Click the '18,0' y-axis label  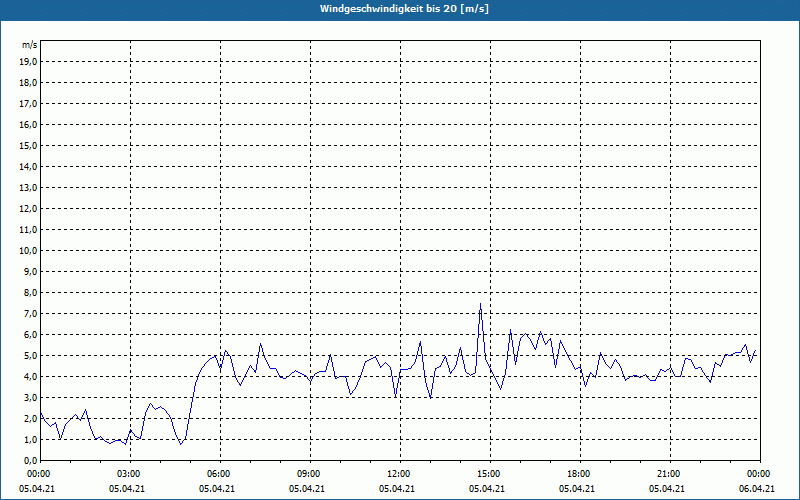28,83
